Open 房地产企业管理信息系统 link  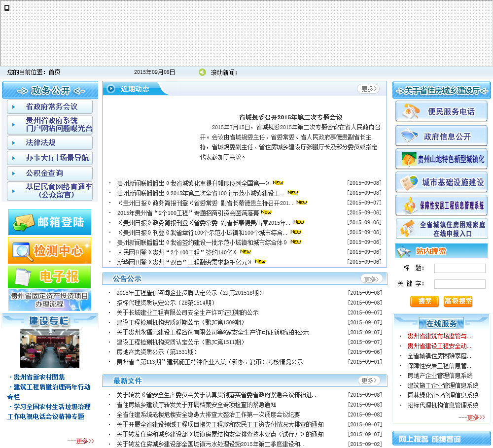(x=440, y=376)
